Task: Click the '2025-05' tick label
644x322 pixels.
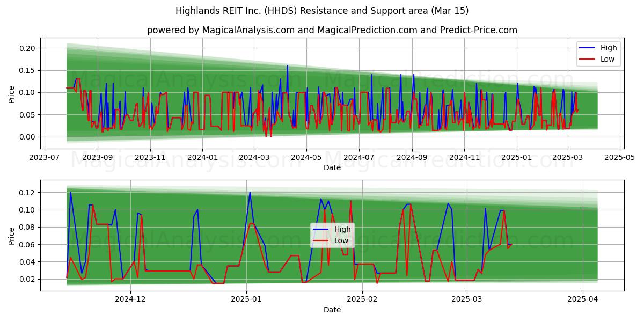Action: pyautogui.click(x=620, y=158)
